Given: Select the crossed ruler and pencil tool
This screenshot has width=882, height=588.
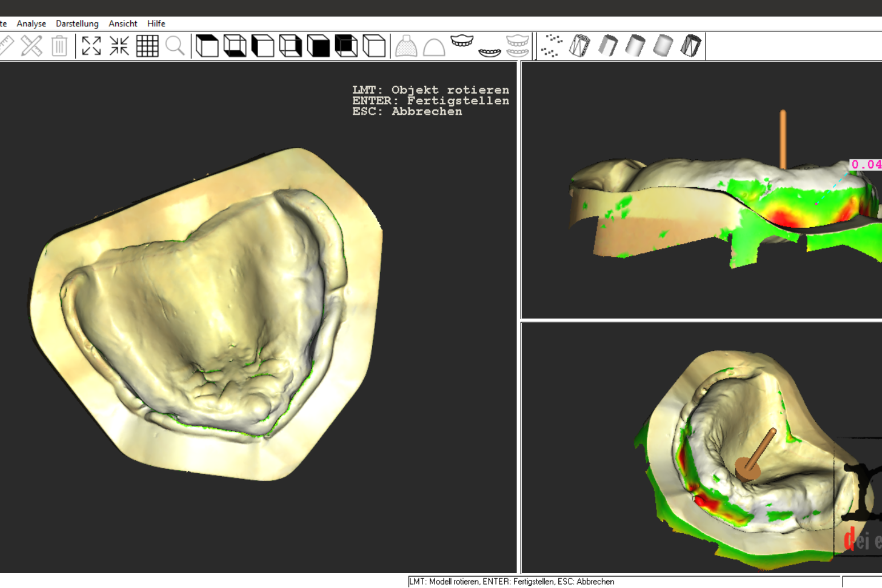Looking at the screenshot, I should 31,46.
